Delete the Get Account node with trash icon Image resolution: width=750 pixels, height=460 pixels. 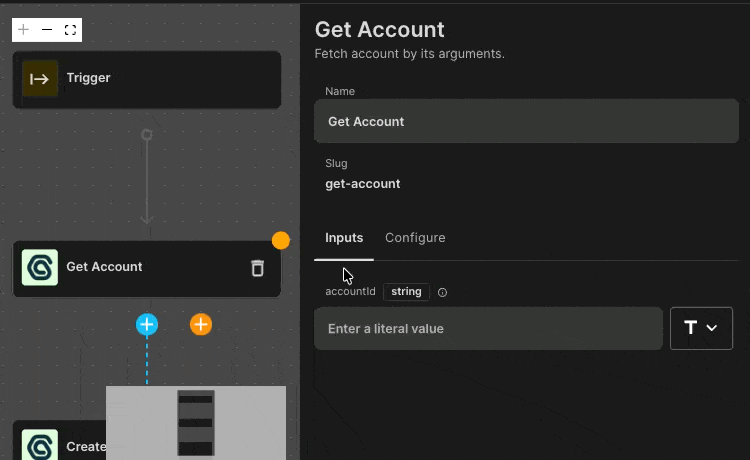[257, 268]
